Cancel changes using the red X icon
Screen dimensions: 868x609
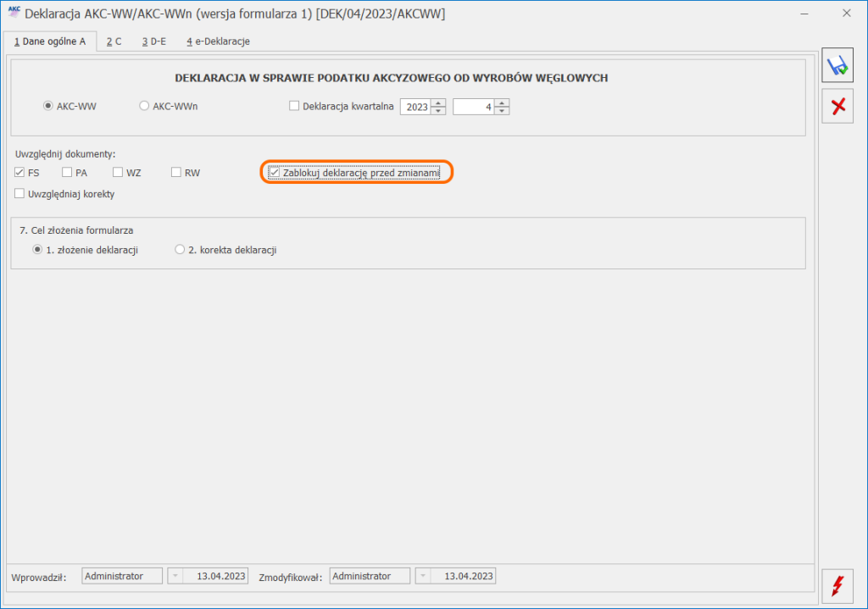[837, 106]
